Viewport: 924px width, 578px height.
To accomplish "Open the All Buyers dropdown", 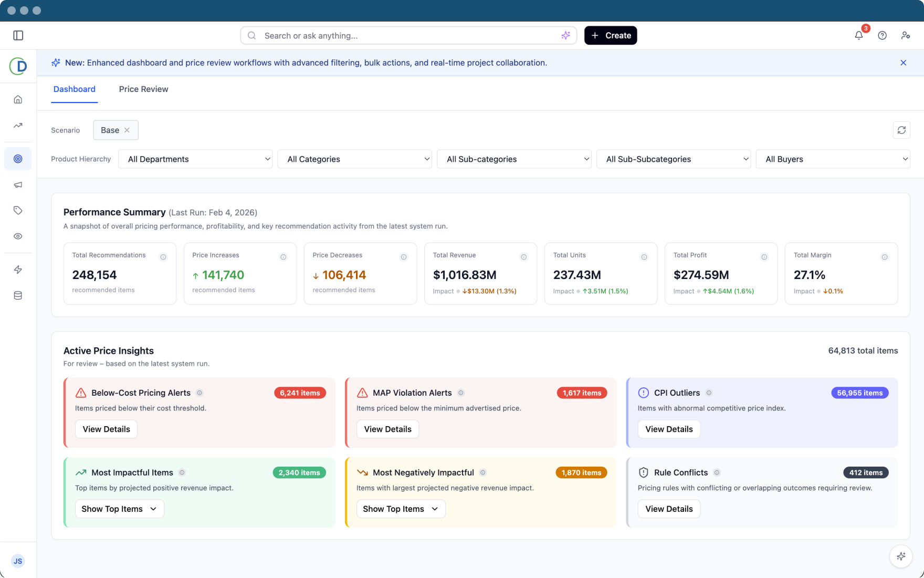I will [833, 159].
